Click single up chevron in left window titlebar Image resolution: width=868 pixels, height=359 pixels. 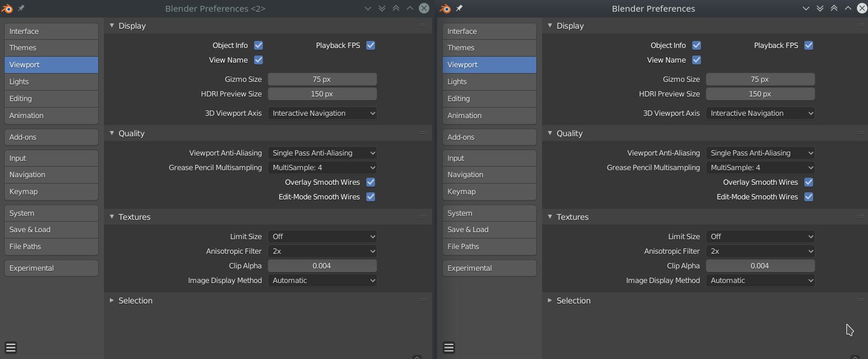coord(410,9)
